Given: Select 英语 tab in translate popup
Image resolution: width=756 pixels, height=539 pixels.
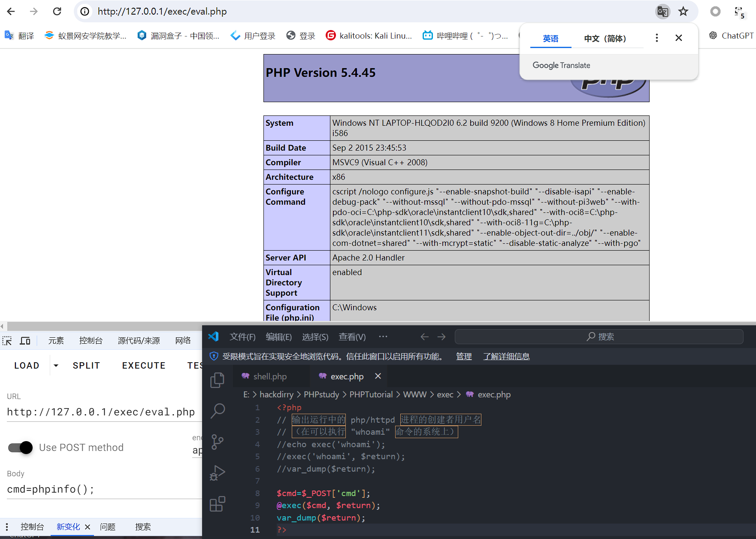Looking at the screenshot, I should (550, 39).
